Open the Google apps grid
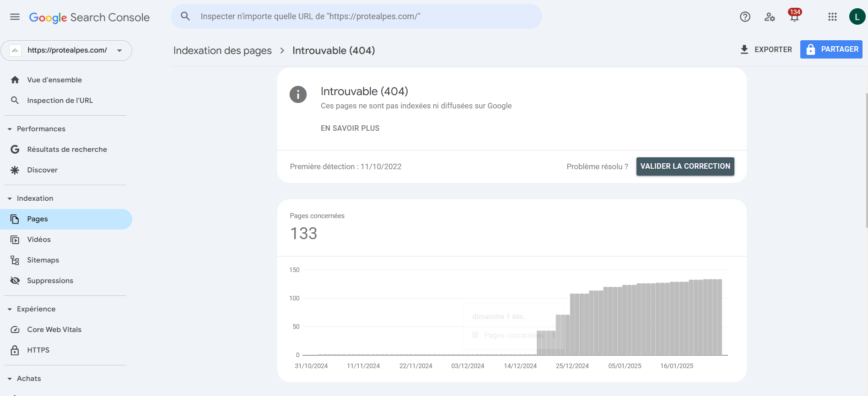Viewport: 868px width, 396px height. 832,17
